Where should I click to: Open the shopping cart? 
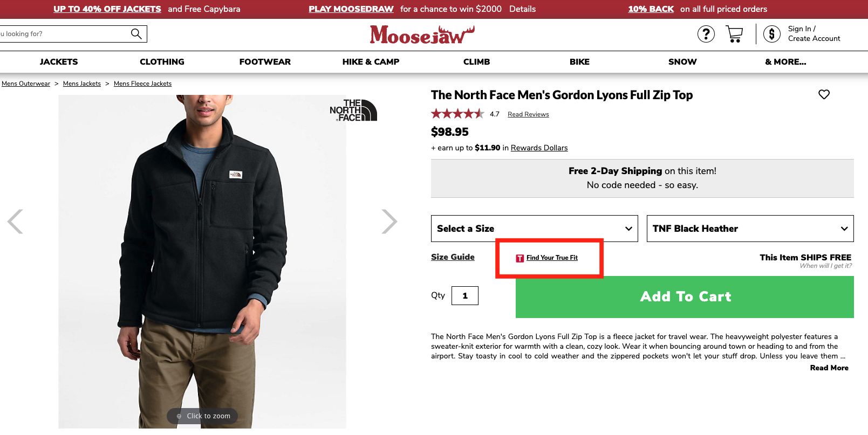[x=734, y=34]
